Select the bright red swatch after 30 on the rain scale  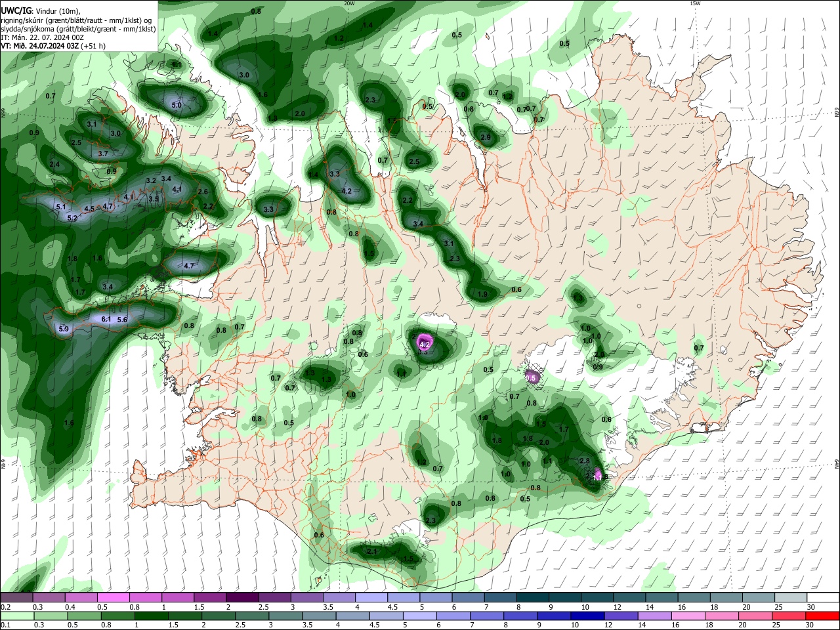coord(822,616)
